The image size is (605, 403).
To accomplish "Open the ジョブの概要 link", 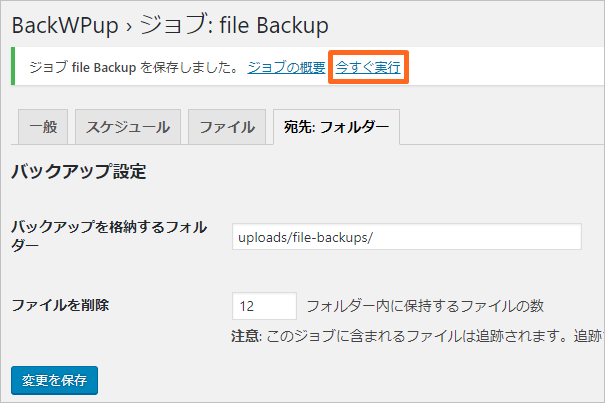I will [286, 68].
